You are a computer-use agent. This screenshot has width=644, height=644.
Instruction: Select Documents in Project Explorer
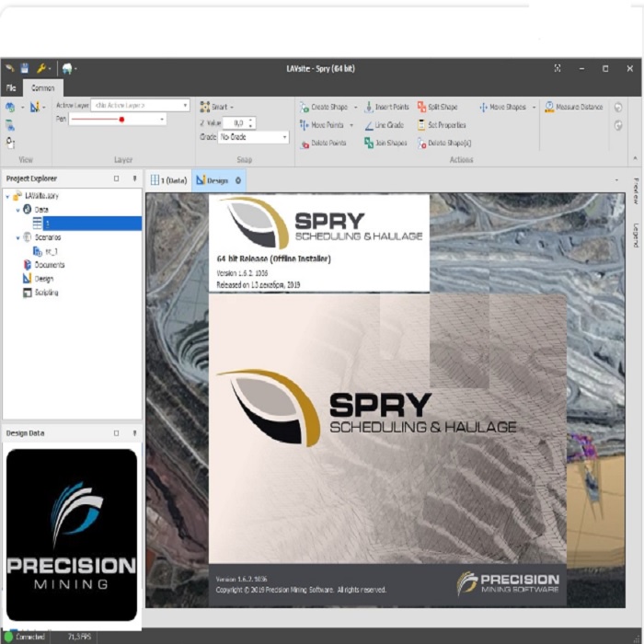[44, 265]
